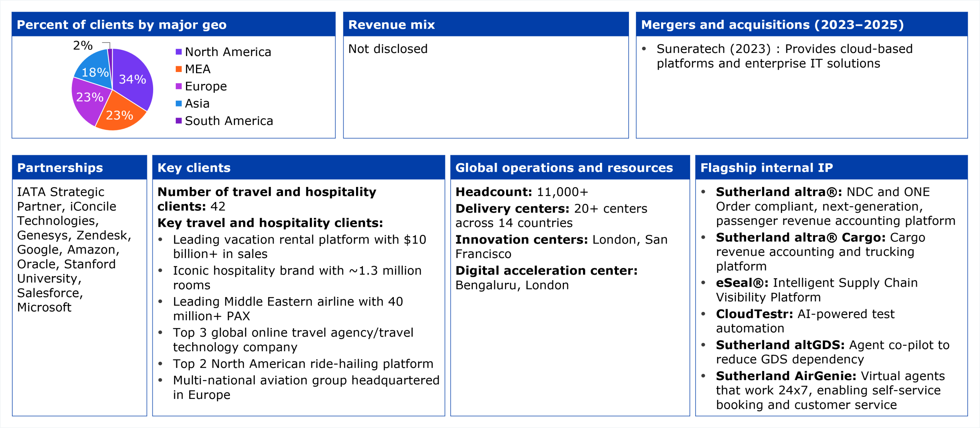Click the Revenue mix header
This screenshot has width=980, height=428.
click(391, 25)
